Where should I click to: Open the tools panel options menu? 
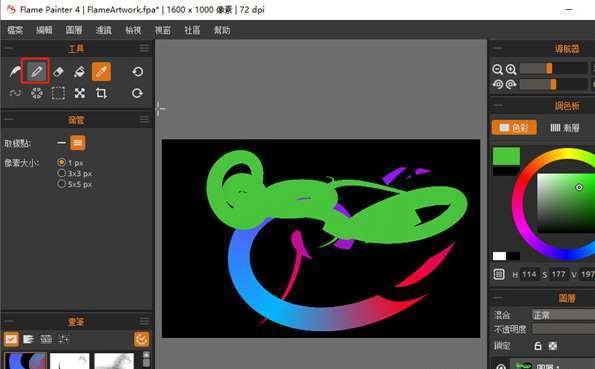(x=144, y=48)
